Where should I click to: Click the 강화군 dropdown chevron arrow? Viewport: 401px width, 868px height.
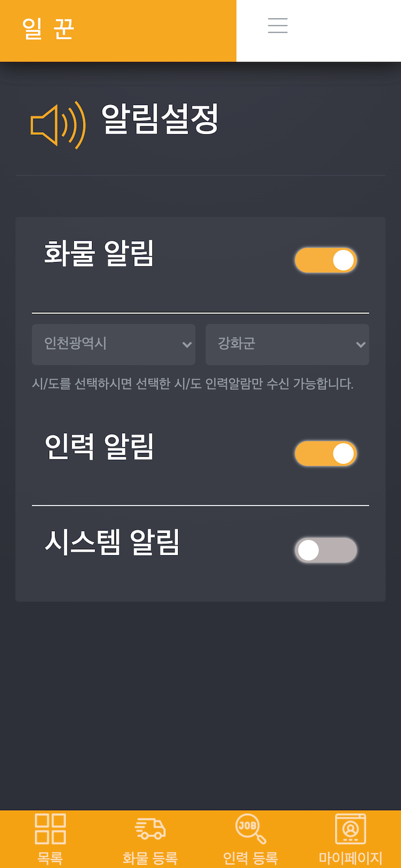(x=361, y=344)
